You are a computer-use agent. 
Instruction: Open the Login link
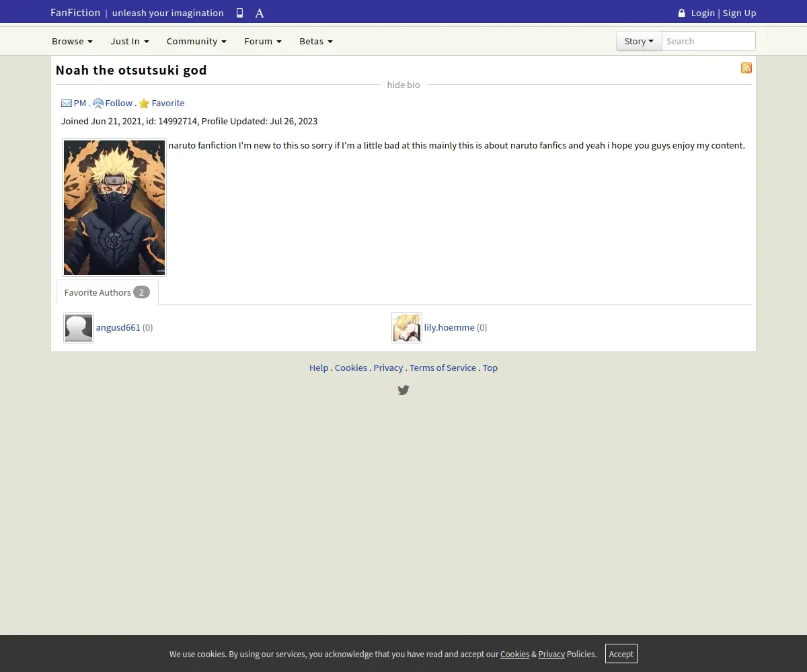(x=703, y=13)
